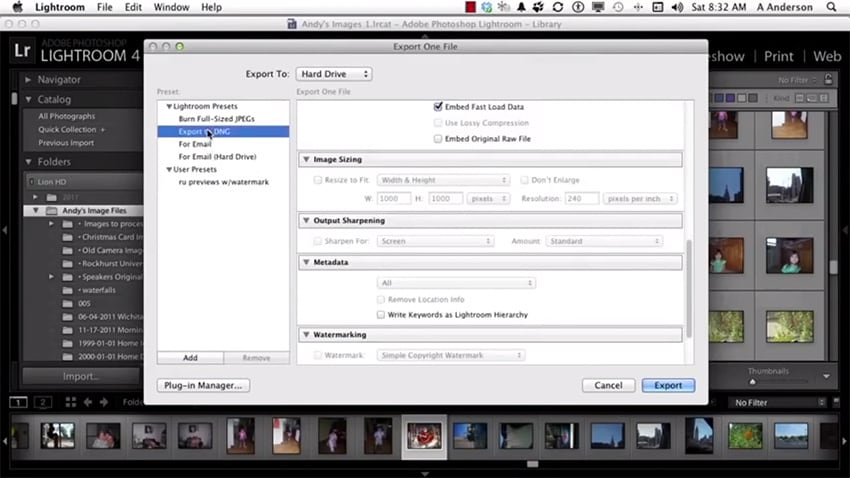
Task: Click folder icon beside waterfalls
Action: [68, 290]
